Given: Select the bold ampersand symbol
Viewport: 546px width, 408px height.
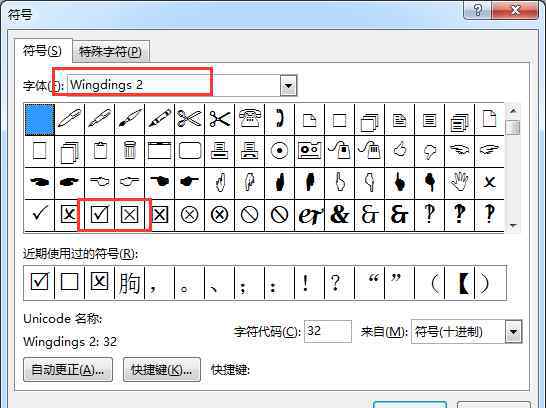Looking at the screenshot, I should point(340,215).
